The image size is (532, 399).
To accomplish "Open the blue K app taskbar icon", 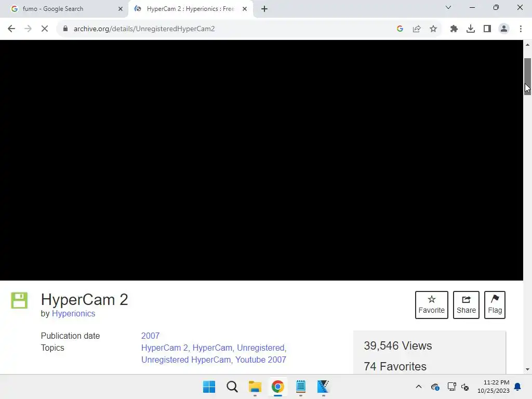I will click(323, 387).
